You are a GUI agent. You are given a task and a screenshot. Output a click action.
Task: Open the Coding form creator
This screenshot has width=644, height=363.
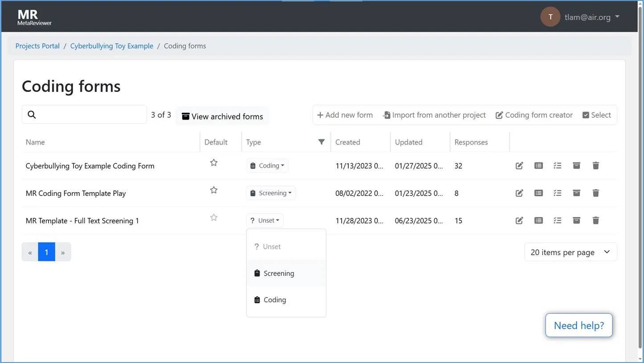[x=534, y=115]
